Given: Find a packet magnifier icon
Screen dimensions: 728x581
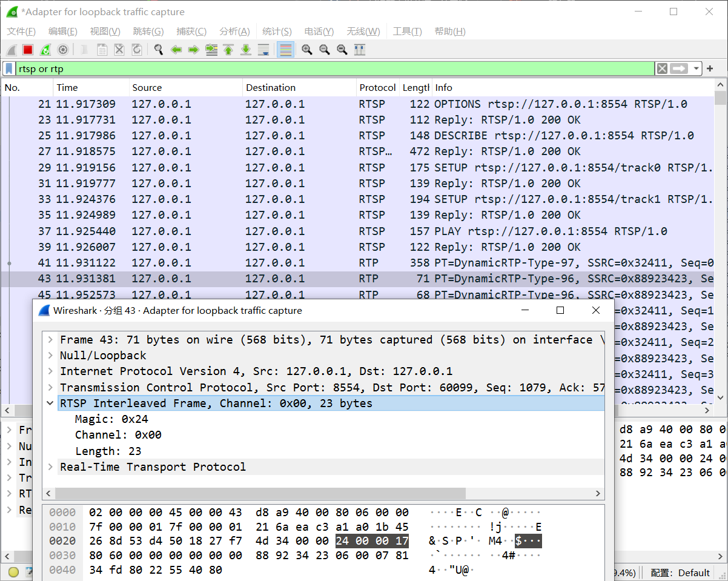Looking at the screenshot, I should point(159,50).
